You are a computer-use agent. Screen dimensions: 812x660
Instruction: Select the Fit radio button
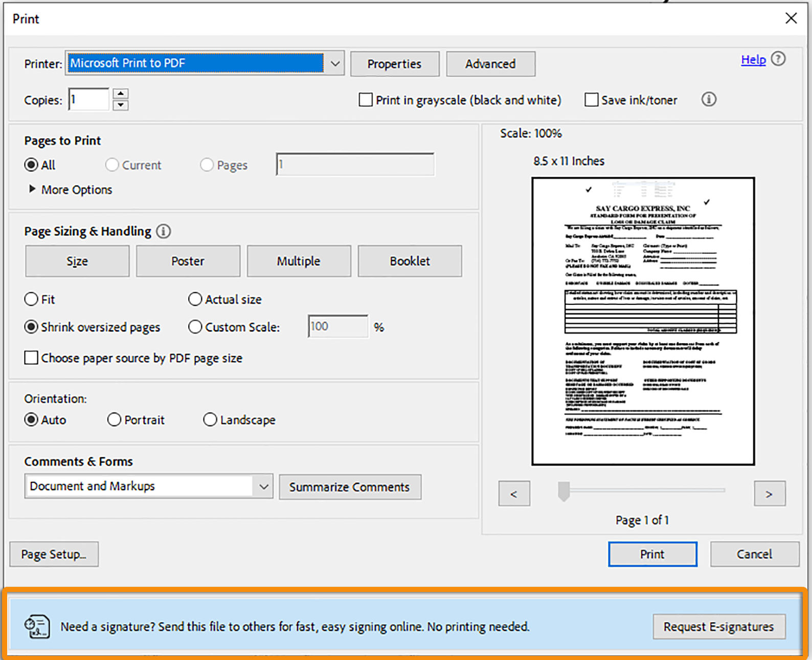31,299
